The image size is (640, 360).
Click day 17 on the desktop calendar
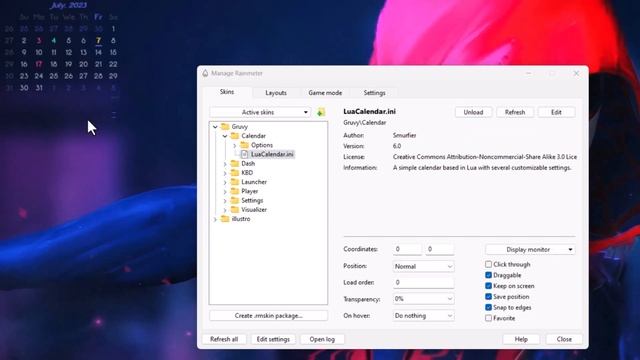(39, 64)
